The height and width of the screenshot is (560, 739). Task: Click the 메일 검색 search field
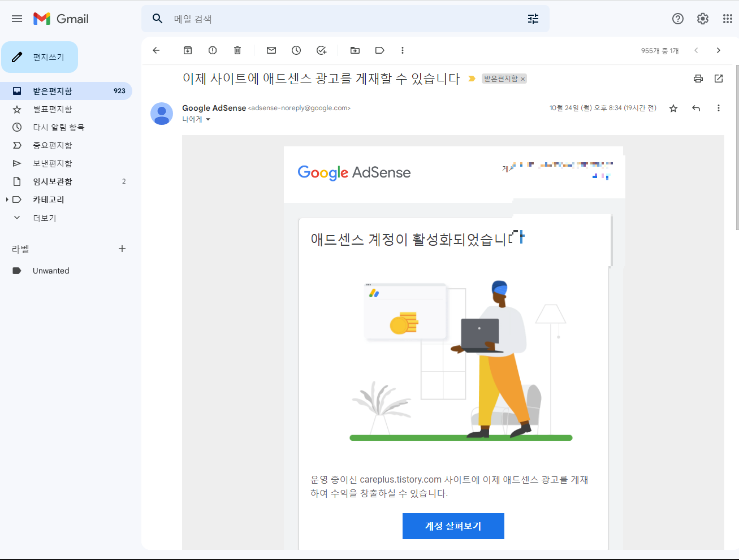click(345, 19)
